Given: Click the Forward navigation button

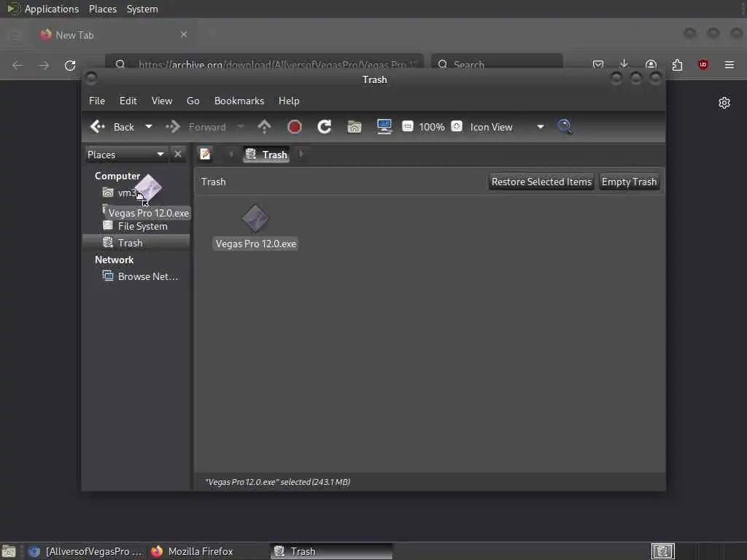Looking at the screenshot, I should coord(197,127).
